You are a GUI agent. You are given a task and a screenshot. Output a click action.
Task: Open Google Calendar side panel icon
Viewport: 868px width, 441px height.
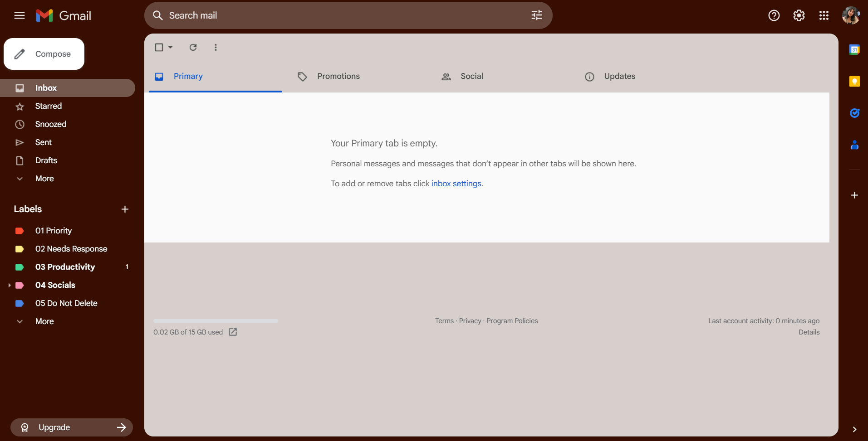[x=854, y=50]
